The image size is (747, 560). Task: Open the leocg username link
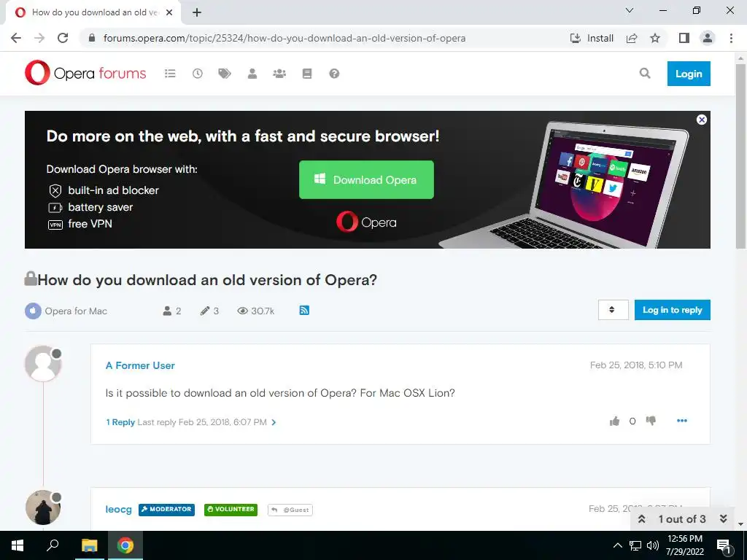pos(119,509)
